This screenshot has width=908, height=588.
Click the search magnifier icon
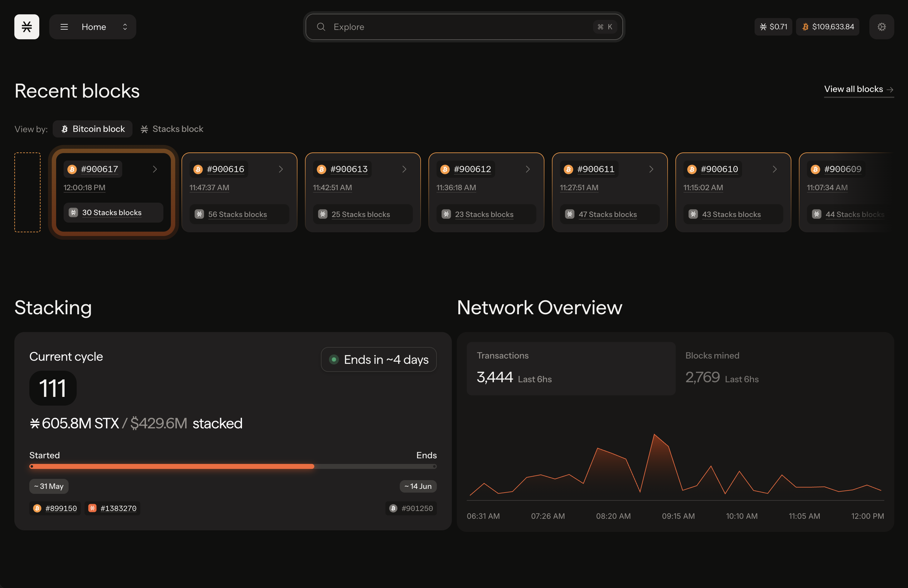coord(321,27)
